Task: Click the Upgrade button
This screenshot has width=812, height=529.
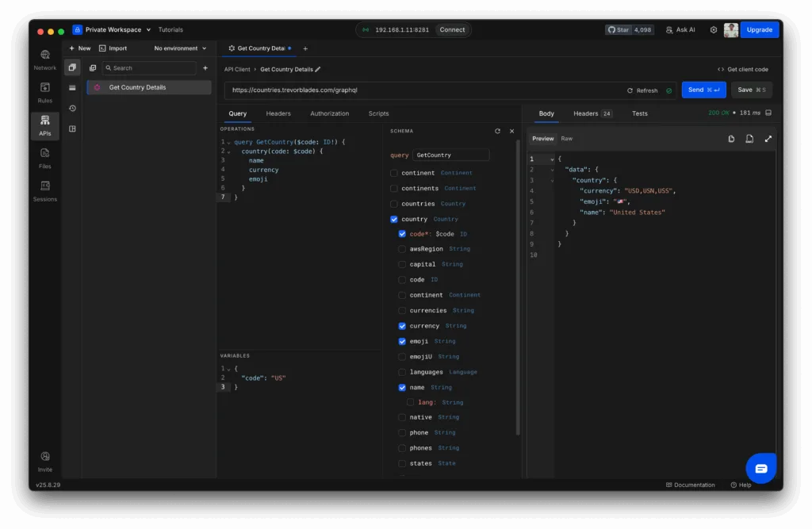Action: point(759,30)
